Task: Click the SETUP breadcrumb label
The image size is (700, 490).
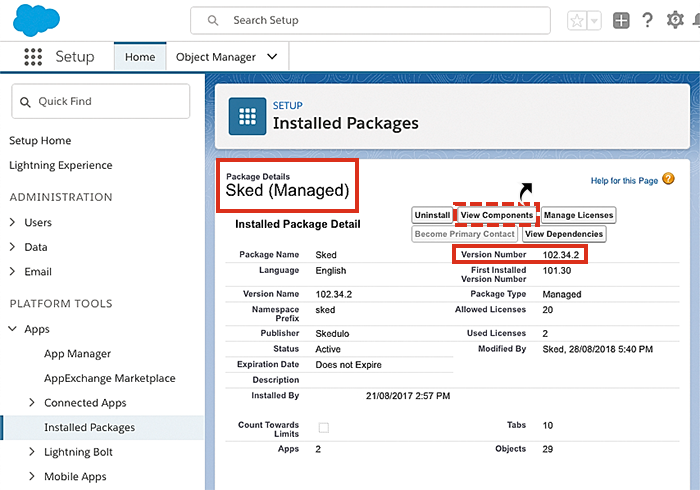Action: click(288, 106)
